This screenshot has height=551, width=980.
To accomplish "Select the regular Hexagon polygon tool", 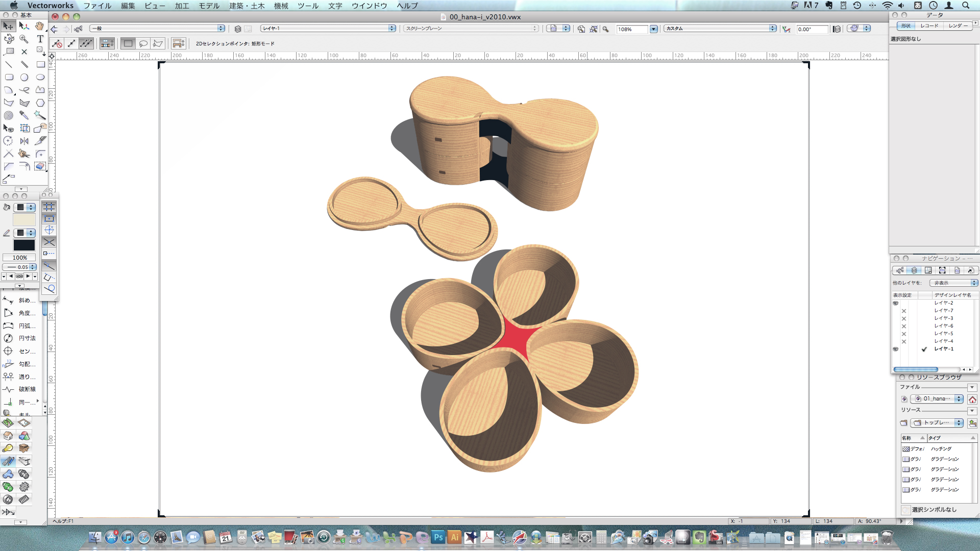I will click(40, 103).
